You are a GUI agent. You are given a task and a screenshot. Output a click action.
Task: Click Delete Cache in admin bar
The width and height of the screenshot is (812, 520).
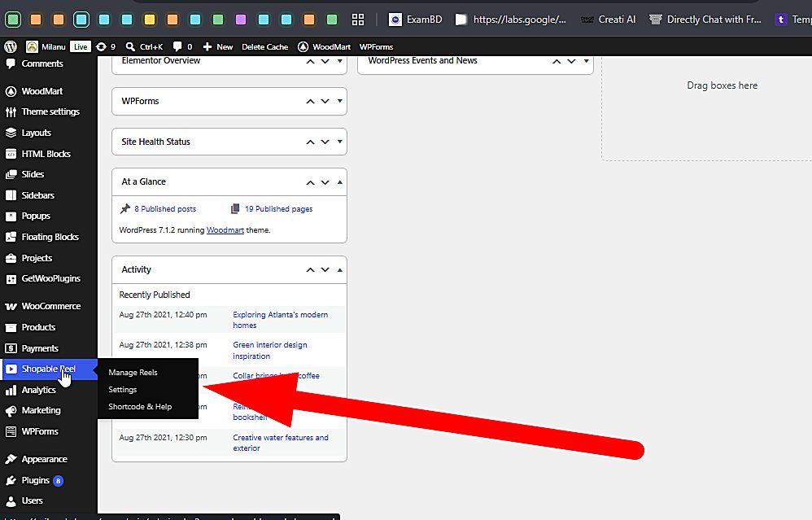[264, 46]
